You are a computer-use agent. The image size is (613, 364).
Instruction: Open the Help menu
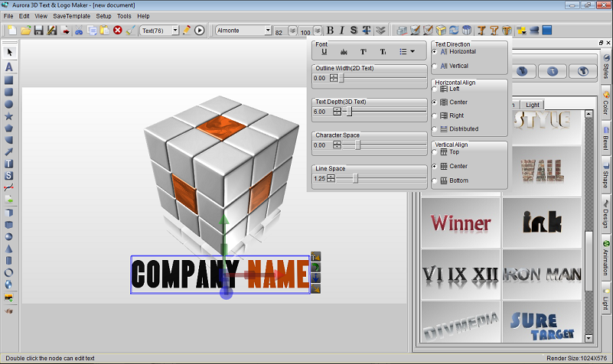pos(143,16)
